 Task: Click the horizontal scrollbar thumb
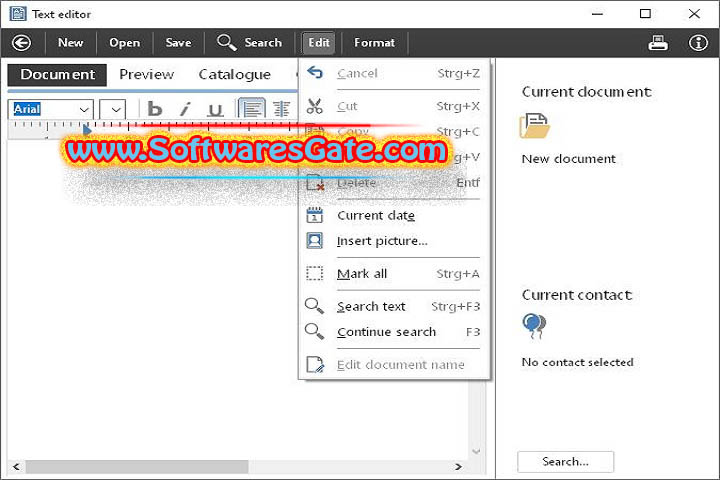coord(137,467)
